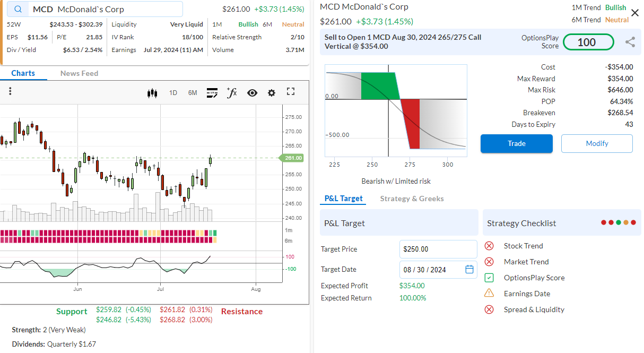Click the Volume 3.71M value
Screen dimensions: 644x353
[x=295, y=50]
